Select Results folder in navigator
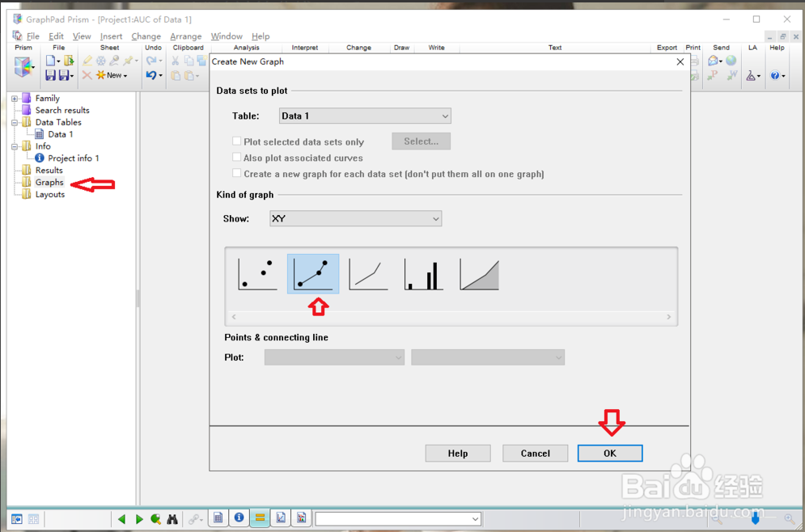The image size is (805, 532). pos(49,171)
